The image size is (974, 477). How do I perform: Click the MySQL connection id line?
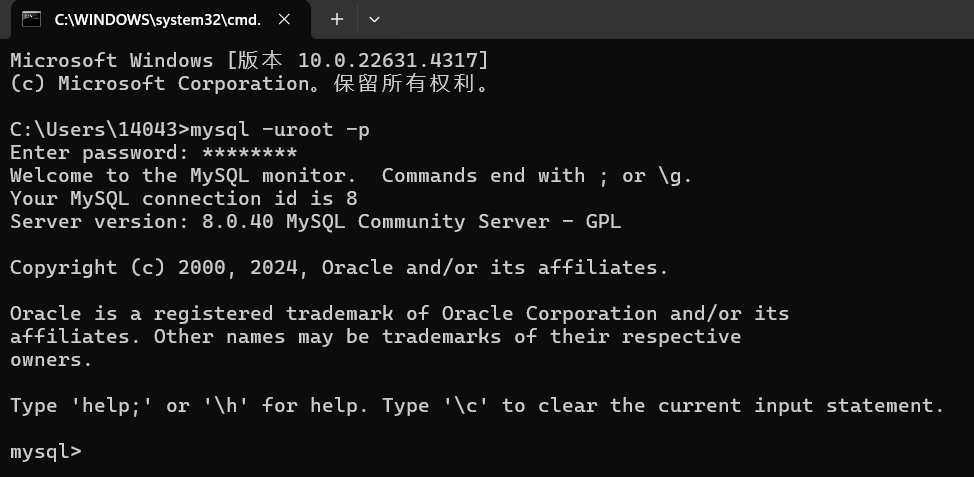tap(184, 199)
